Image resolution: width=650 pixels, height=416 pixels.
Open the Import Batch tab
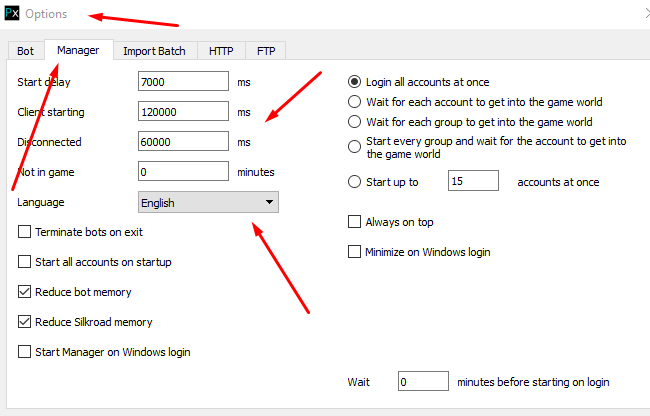(153, 50)
